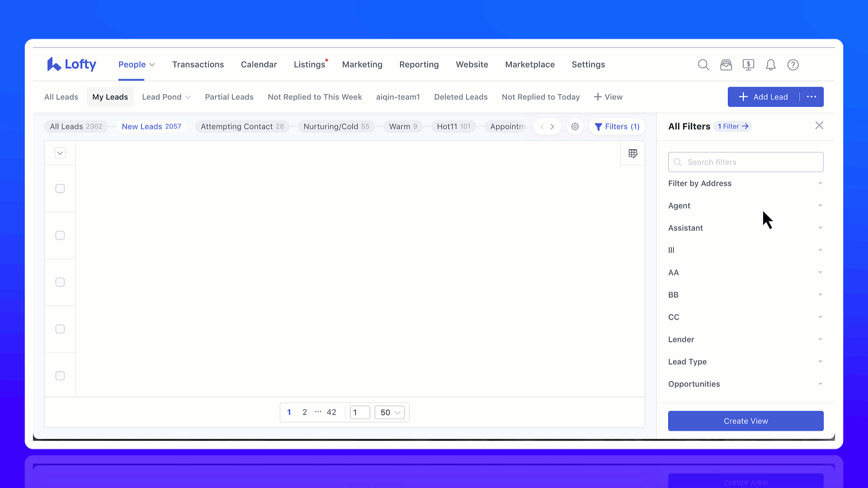The height and width of the screenshot is (488, 868).
Task: Expand the Opportunities filter
Action: pos(745,384)
